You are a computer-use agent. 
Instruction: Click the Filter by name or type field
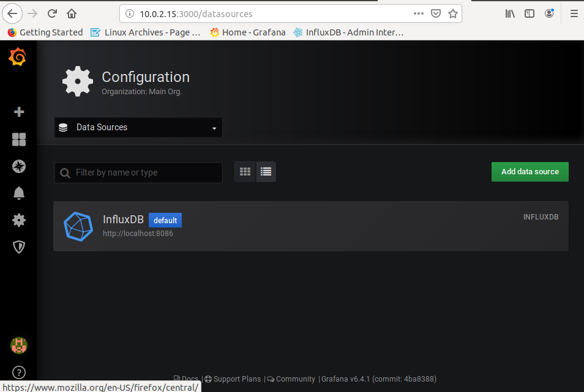click(138, 172)
